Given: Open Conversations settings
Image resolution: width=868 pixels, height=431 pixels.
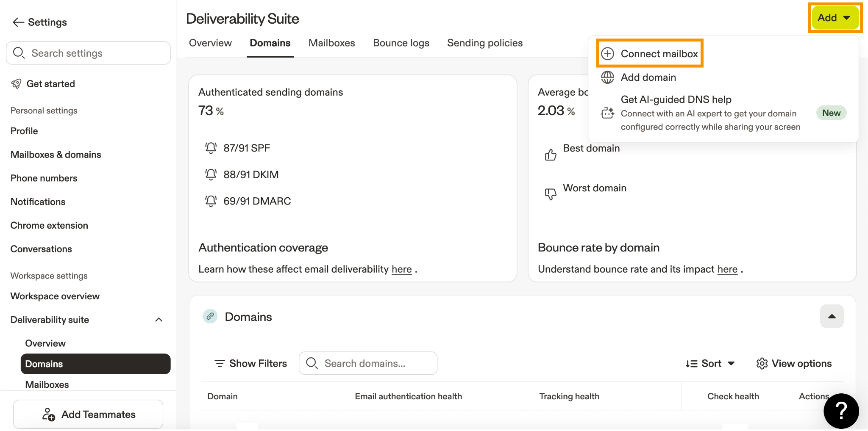Looking at the screenshot, I should coord(41,249).
